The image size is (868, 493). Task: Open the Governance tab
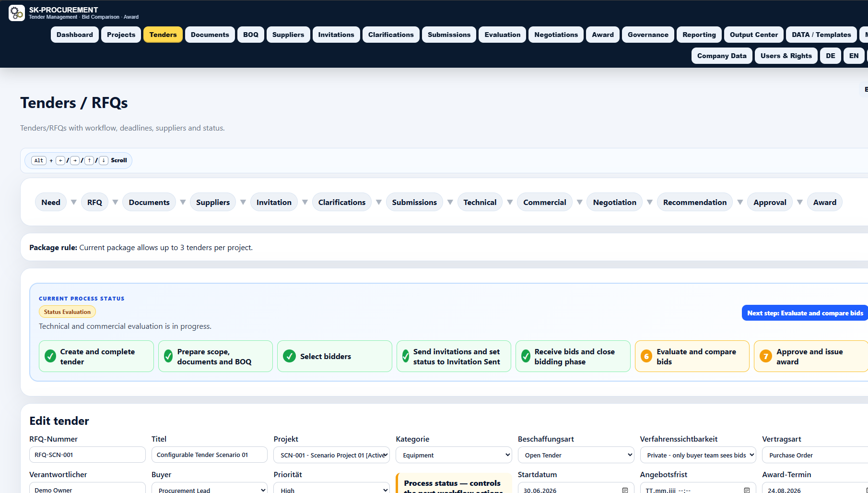pos(648,35)
